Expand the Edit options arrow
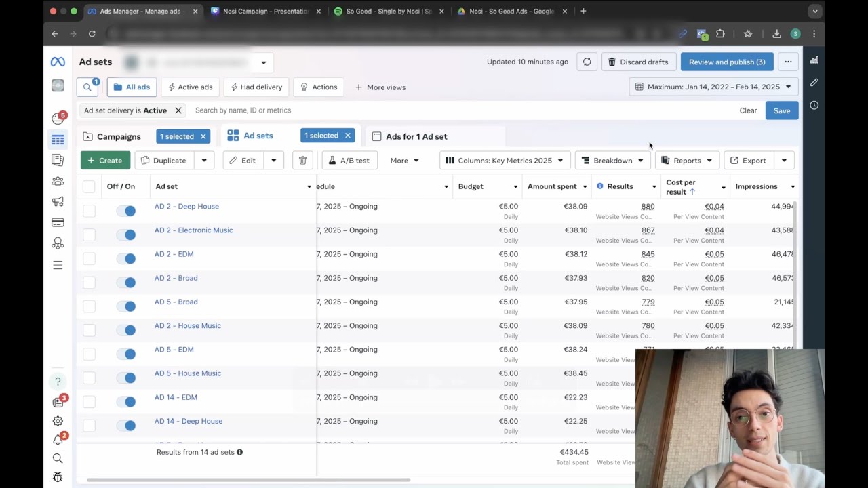The height and width of the screenshot is (488, 868). pyautogui.click(x=273, y=161)
